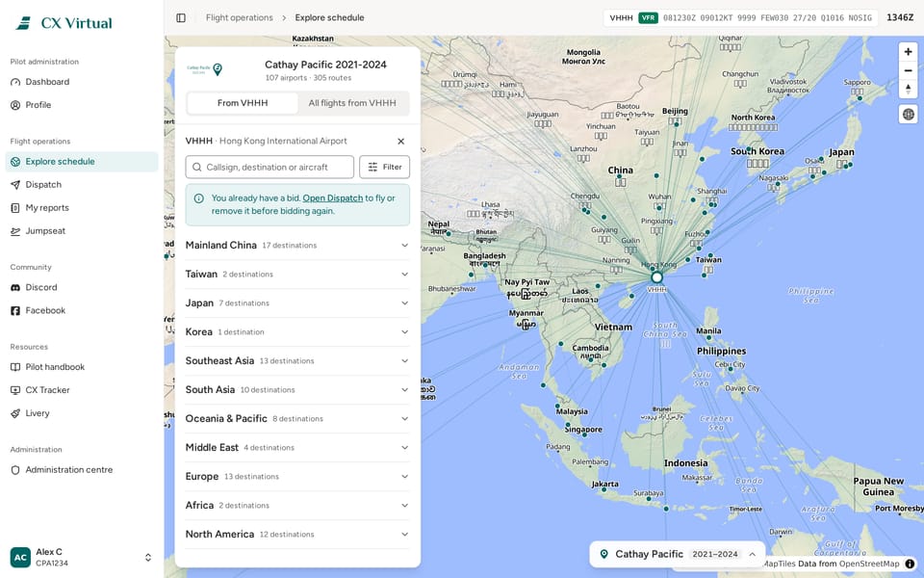Select the From VHHH tab
Image resolution: width=924 pixels, height=578 pixels.
243,103
